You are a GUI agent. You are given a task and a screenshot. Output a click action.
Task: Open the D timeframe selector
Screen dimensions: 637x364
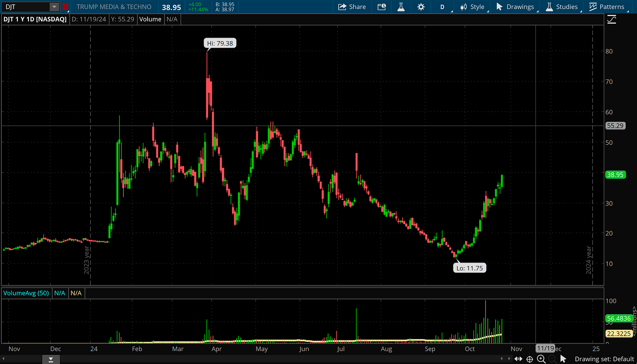442,7
